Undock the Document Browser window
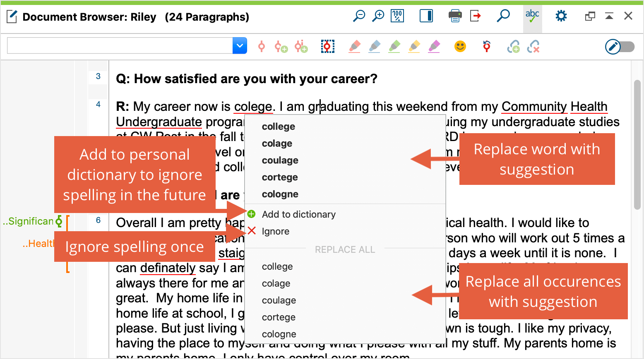This screenshot has width=644, height=359. coord(590,16)
